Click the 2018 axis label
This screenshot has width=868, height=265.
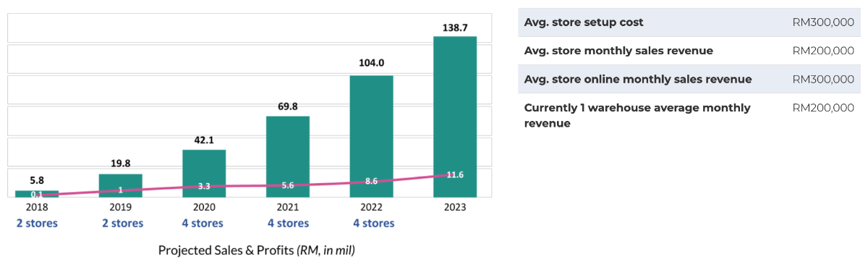coord(37,207)
